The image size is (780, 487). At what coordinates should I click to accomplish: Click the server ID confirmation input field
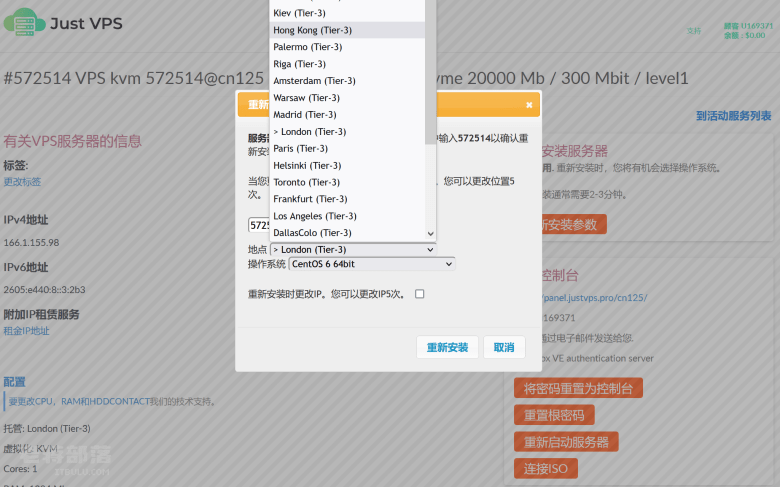(x=259, y=225)
